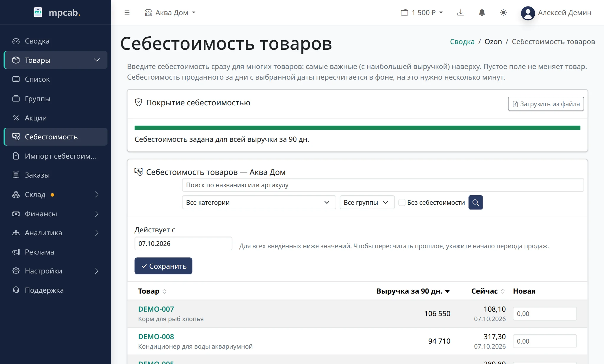Go to Сводка in sidebar

(56, 41)
